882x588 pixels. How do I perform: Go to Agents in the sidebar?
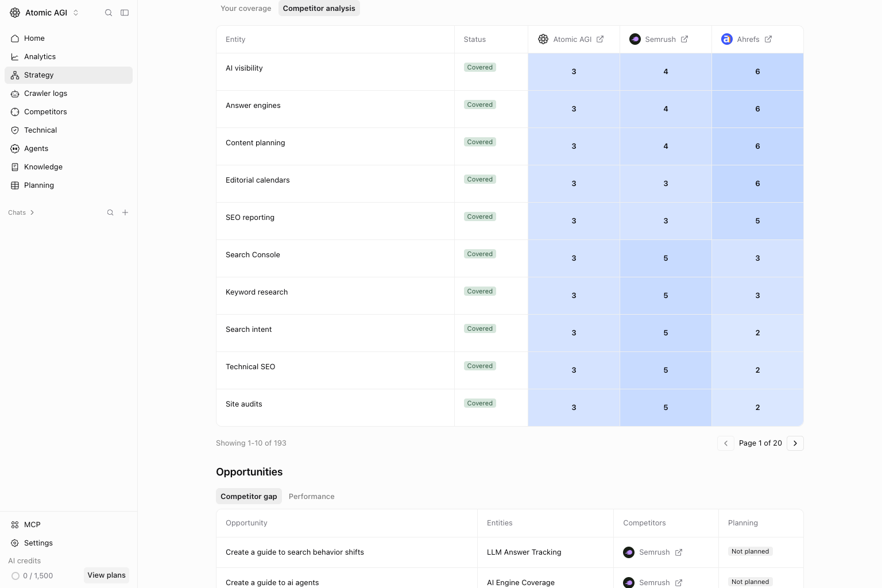point(68,149)
